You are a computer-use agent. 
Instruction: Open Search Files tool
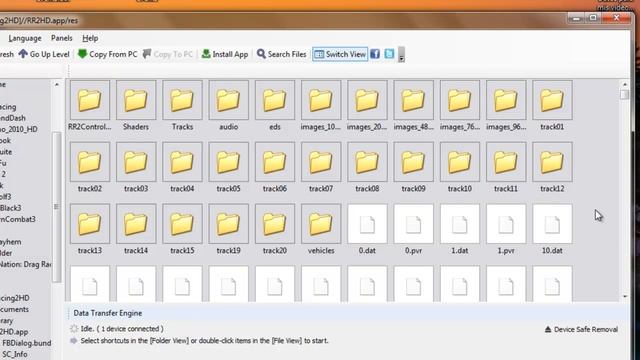pyautogui.click(x=282, y=54)
